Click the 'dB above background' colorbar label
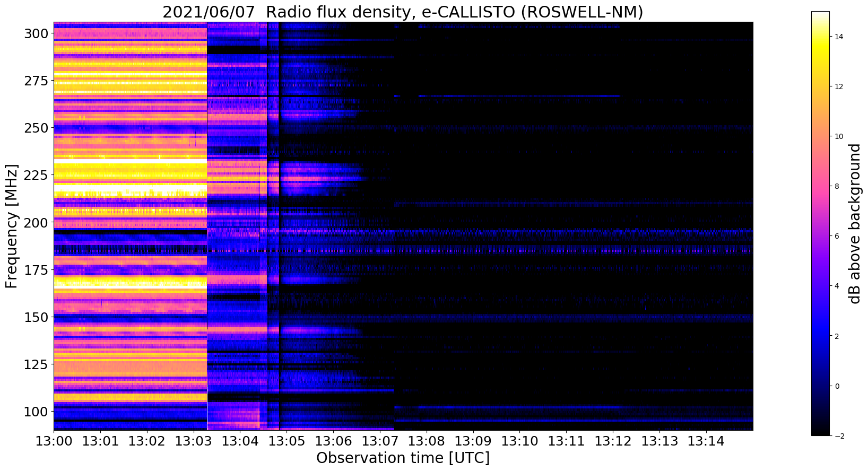 click(854, 223)
